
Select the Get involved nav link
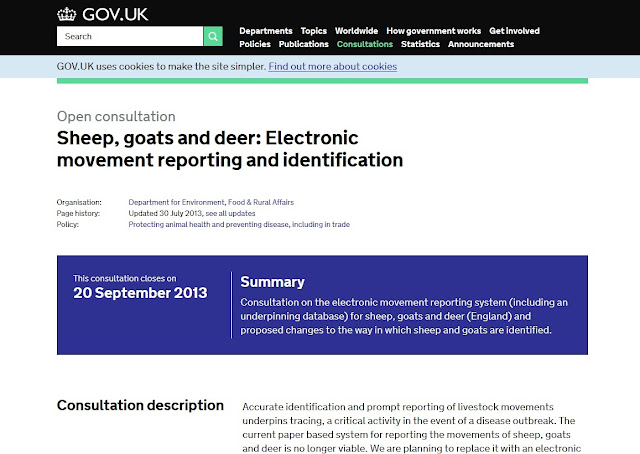(514, 31)
